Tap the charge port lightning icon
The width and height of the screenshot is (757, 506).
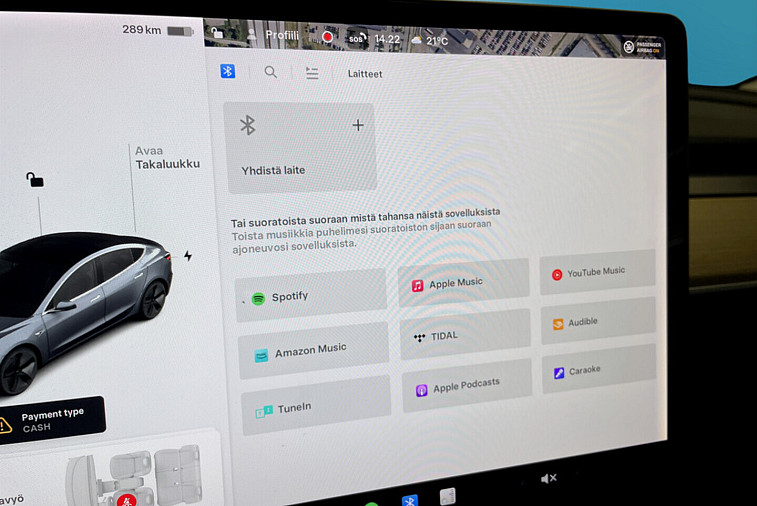(187, 256)
